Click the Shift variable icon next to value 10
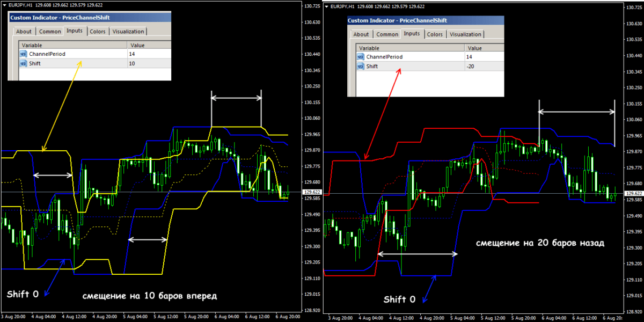644x322 pixels. click(23, 63)
